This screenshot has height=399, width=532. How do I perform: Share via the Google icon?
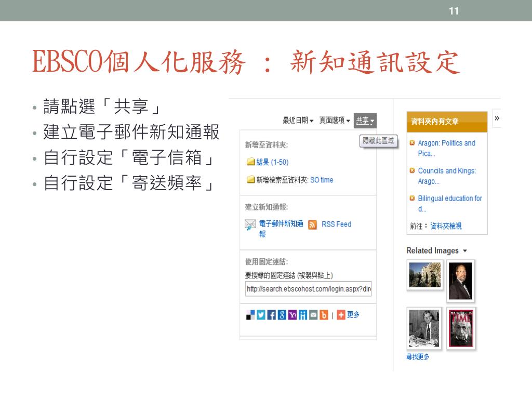click(282, 315)
